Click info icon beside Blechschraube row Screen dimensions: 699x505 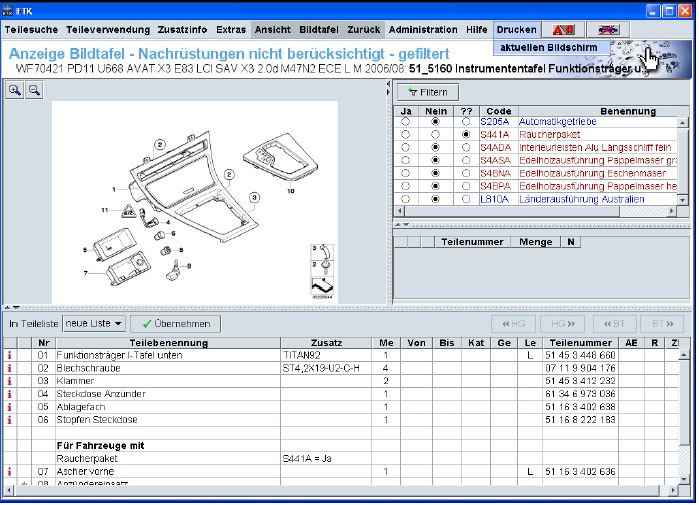click(x=10, y=368)
